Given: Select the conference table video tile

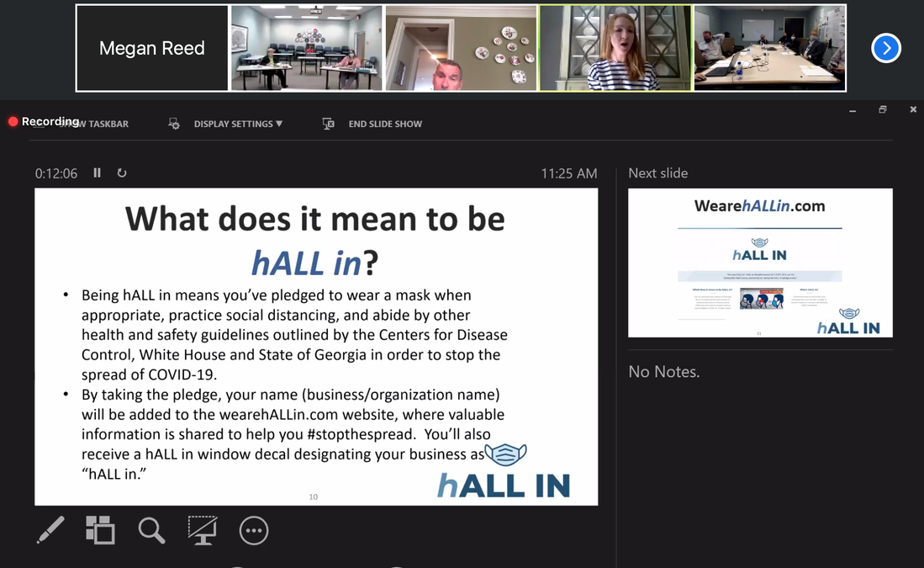Looking at the screenshot, I should click(x=769, y=48).
